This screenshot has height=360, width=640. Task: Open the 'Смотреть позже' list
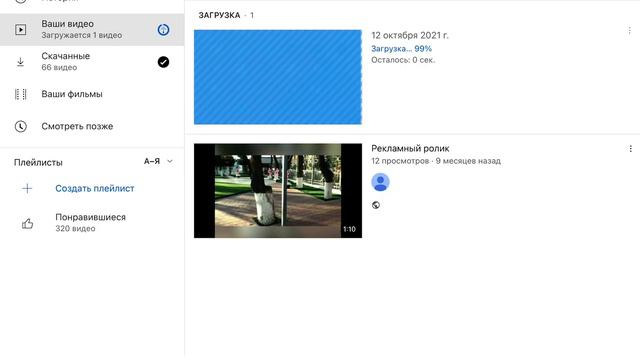[x=92, y=126]
